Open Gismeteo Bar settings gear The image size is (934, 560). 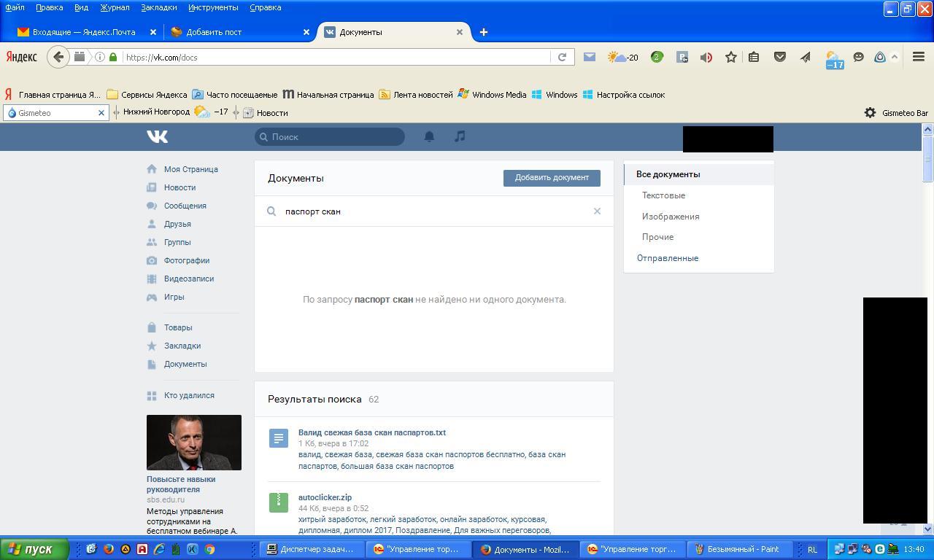(x=870, y=113)
